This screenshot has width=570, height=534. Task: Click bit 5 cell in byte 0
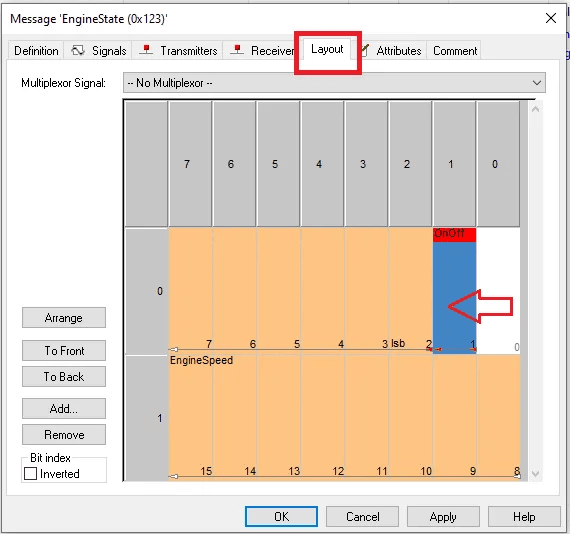coord(278,291)
